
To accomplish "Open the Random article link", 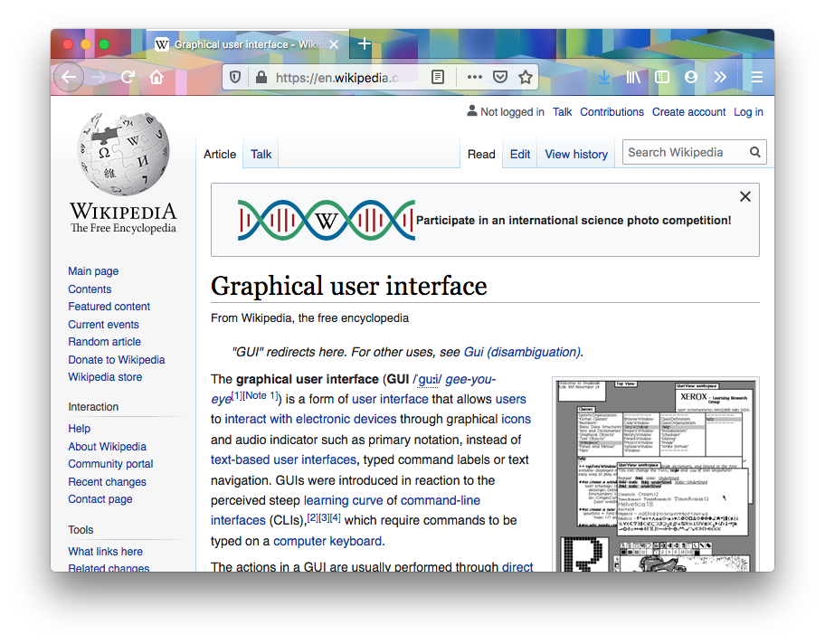I will (104, 341).
